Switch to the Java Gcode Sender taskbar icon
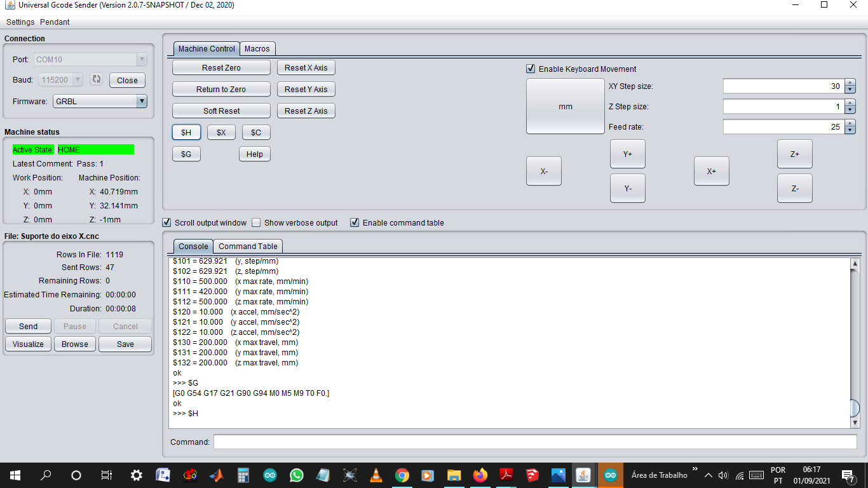 [584, 475]
